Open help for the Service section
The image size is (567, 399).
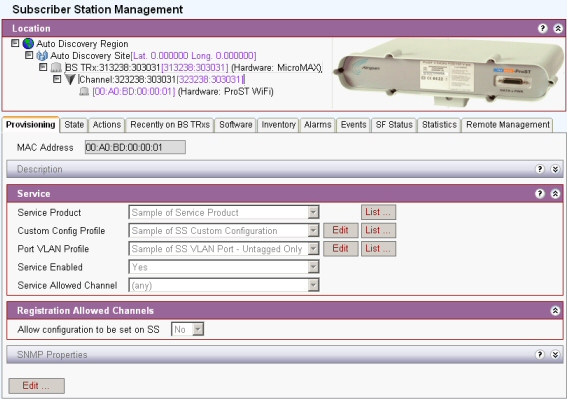pyautogui.click(x=540, y=194)
